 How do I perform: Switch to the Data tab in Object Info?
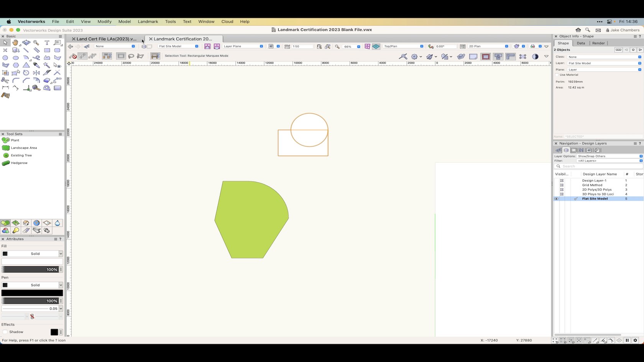(x=581, y=43)
